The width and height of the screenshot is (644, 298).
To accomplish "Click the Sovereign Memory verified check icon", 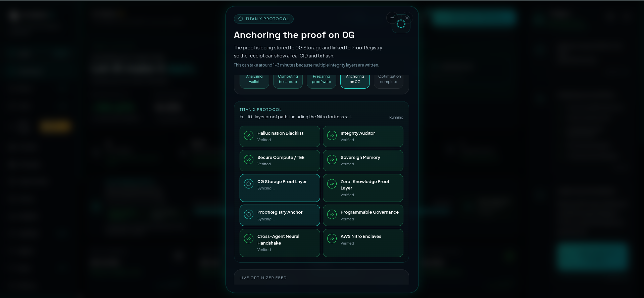I will 332,160.
